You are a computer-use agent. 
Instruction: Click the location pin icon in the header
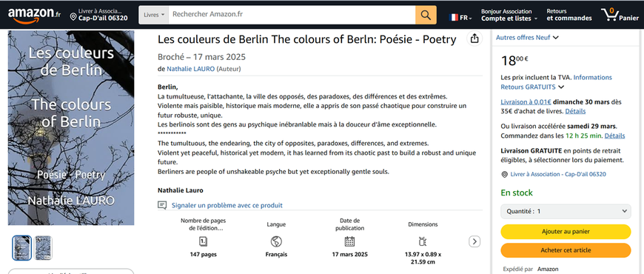(x=73, y=17)
